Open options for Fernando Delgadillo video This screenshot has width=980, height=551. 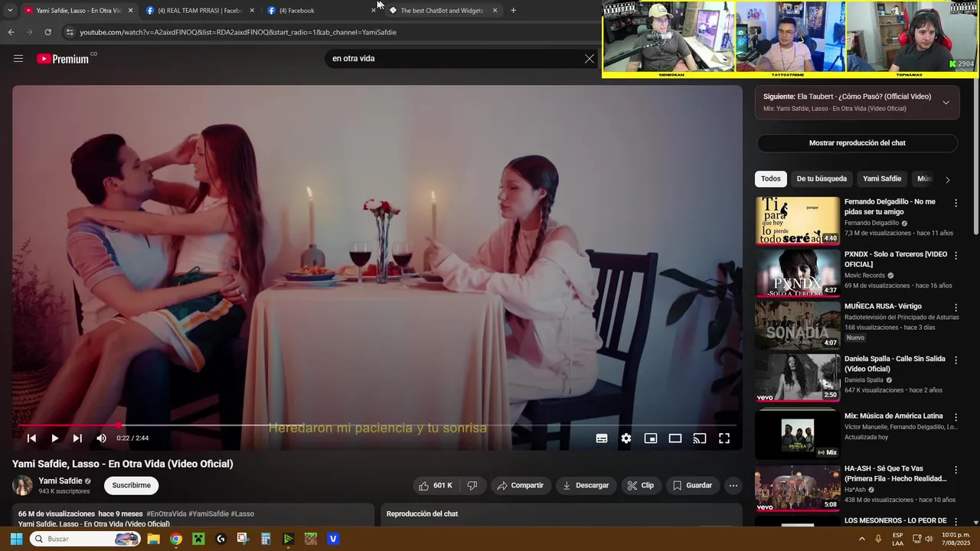(955, 204)
